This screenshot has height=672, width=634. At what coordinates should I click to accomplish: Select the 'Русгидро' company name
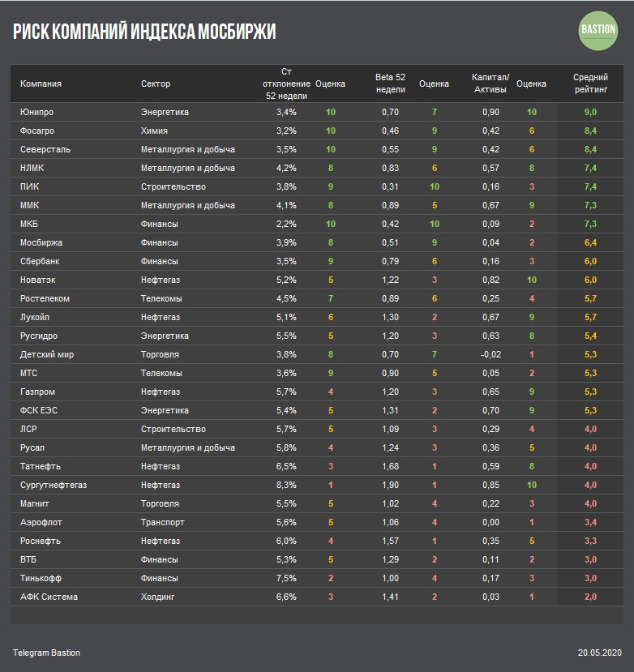click(39, 336)
